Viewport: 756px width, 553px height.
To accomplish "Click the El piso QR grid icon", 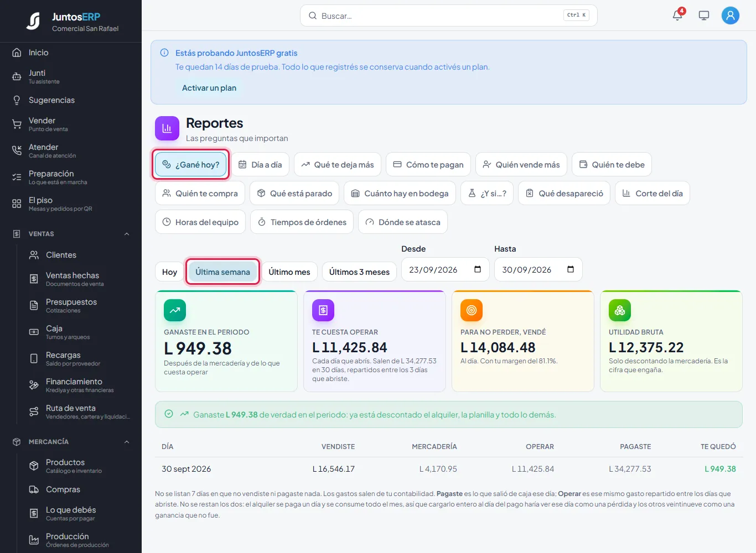I will (17, 204).
